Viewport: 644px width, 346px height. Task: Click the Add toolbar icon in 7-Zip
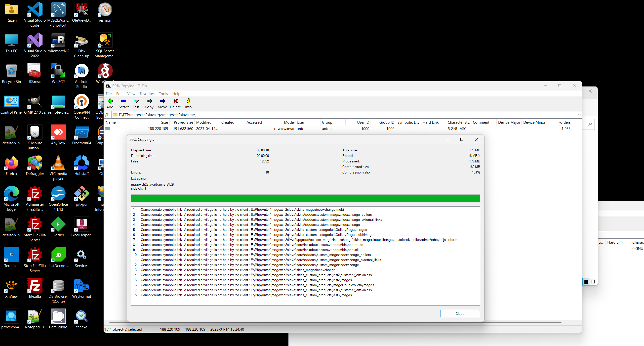[110, 103]
